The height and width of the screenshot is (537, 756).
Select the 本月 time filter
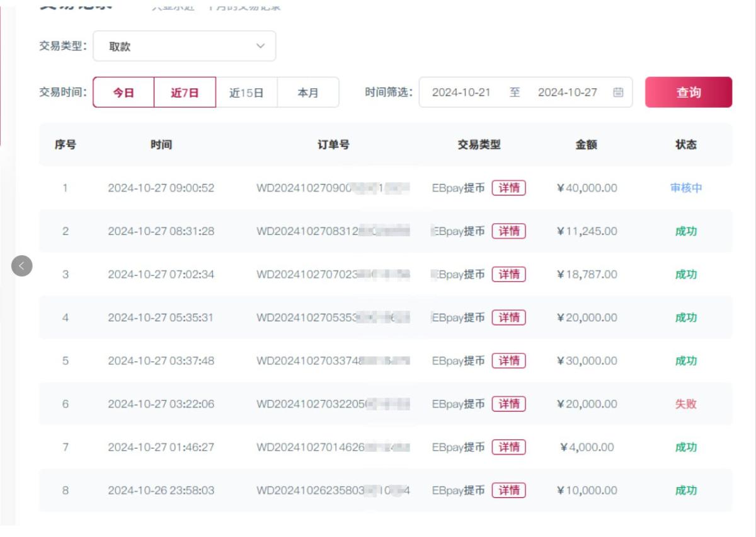pos(308,92)
